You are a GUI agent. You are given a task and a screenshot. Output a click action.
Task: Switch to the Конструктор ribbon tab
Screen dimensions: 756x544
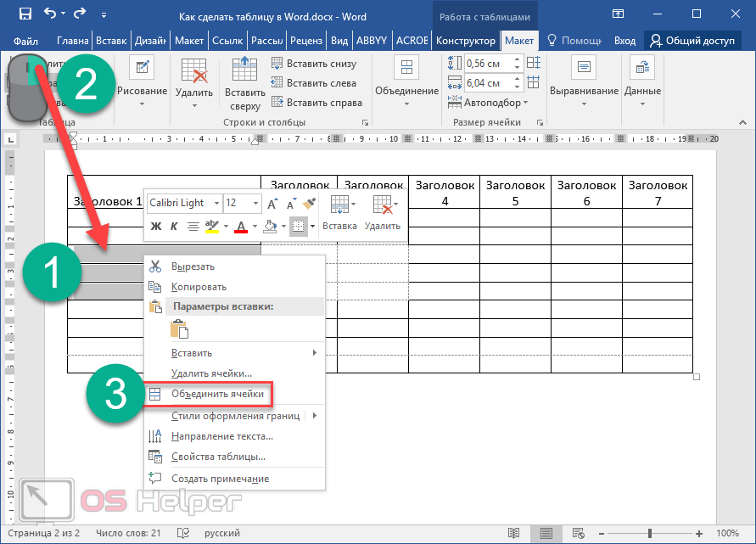coord(464,41)
